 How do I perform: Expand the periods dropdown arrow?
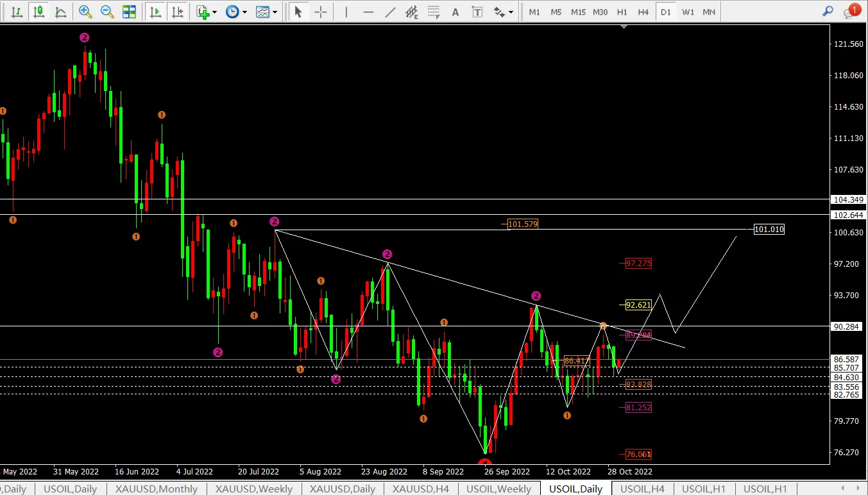[244, 12]
